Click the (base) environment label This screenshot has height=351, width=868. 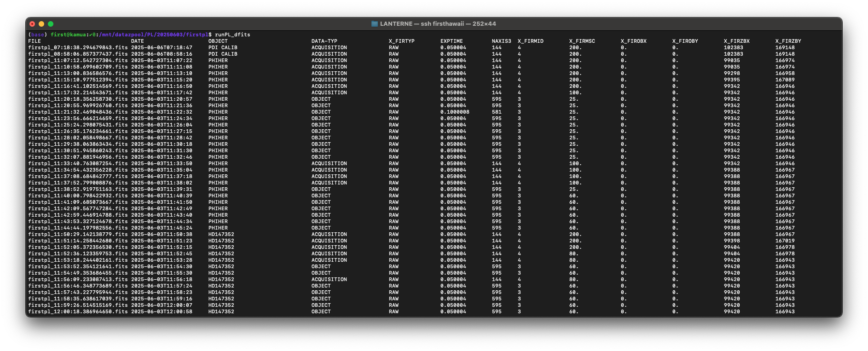click(x=38, y=35)
